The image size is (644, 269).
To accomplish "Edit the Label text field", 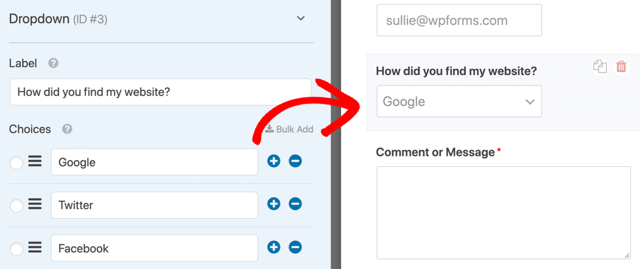I will point(160,92).
